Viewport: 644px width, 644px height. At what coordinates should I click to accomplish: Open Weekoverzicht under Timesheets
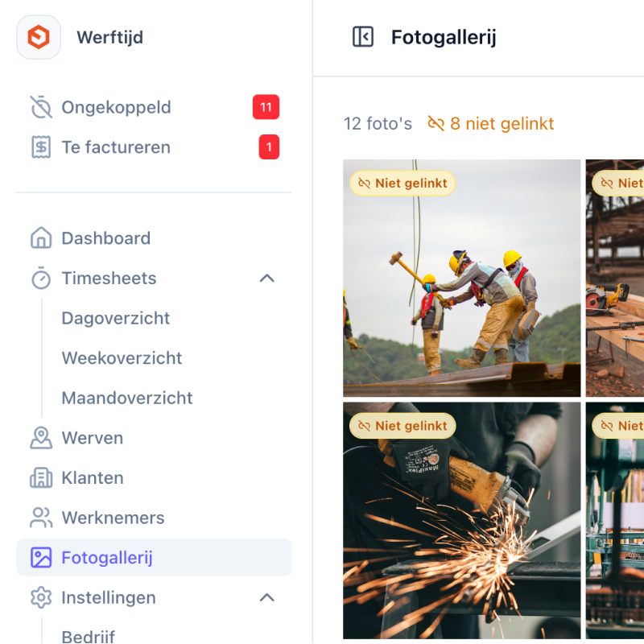[x=122, y=357]
